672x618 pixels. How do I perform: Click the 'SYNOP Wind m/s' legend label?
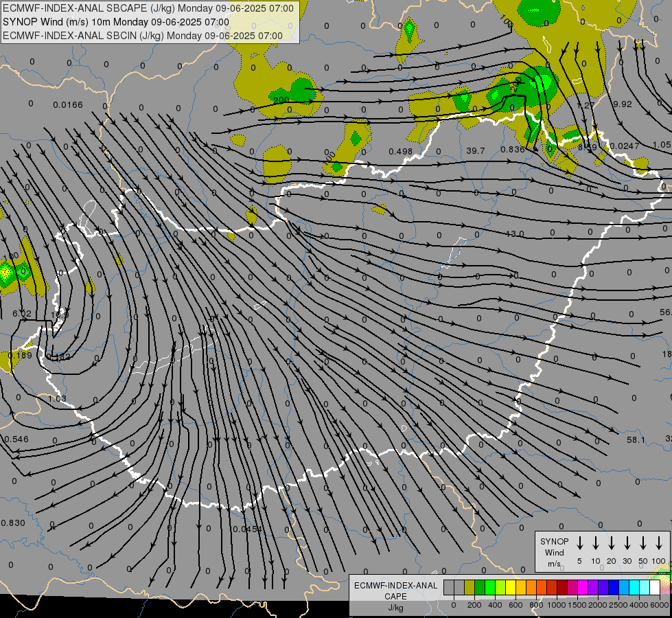click(554, 552)
